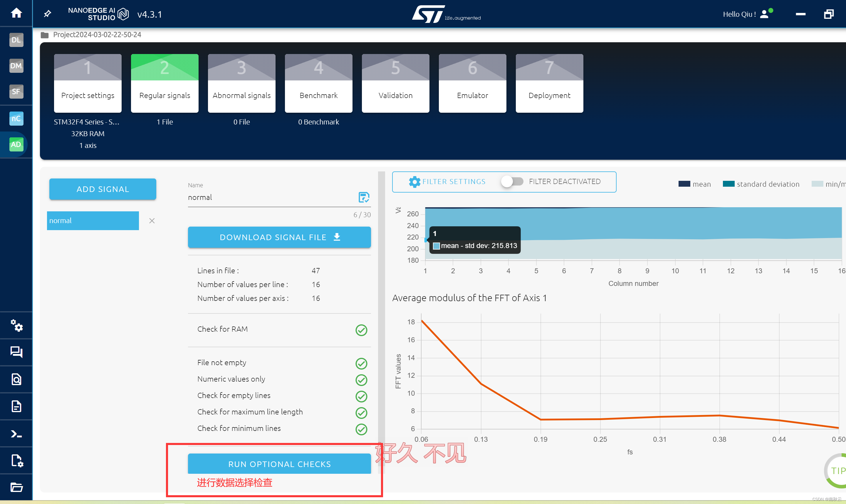
Task: Open the console prompt sidebar icon
Action: click(16, 434)
